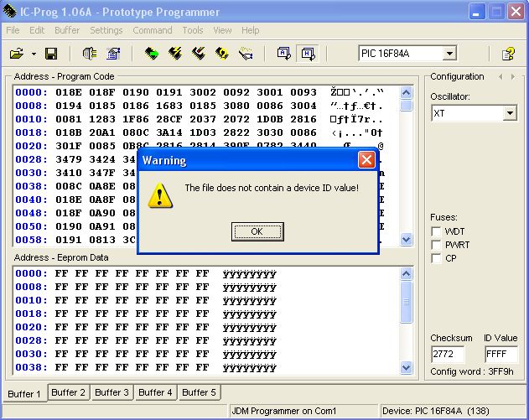Viewport: 529px width, 420px height.
Task: Minimize the IC-Prog window
Action: click(477, 12)
